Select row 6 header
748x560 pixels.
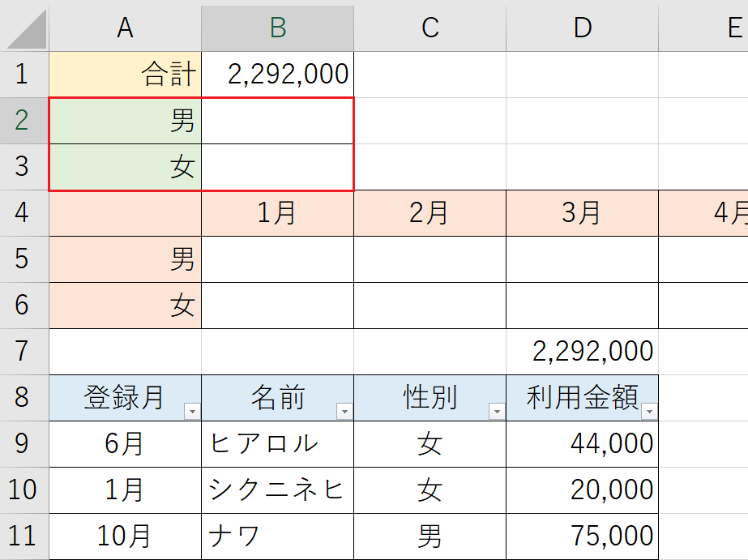24,306
